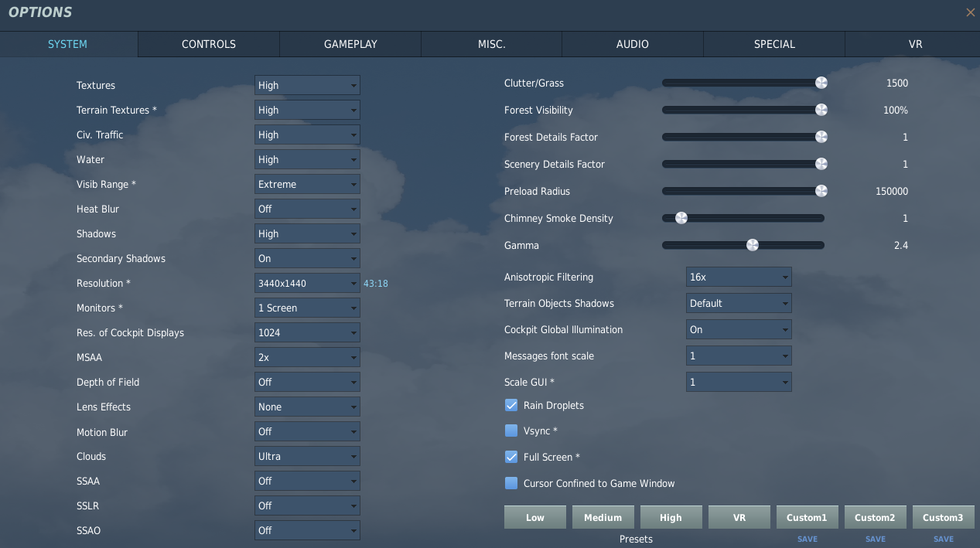
Task: Toggle the Rain Droplets checkbox
Action: 511,405
